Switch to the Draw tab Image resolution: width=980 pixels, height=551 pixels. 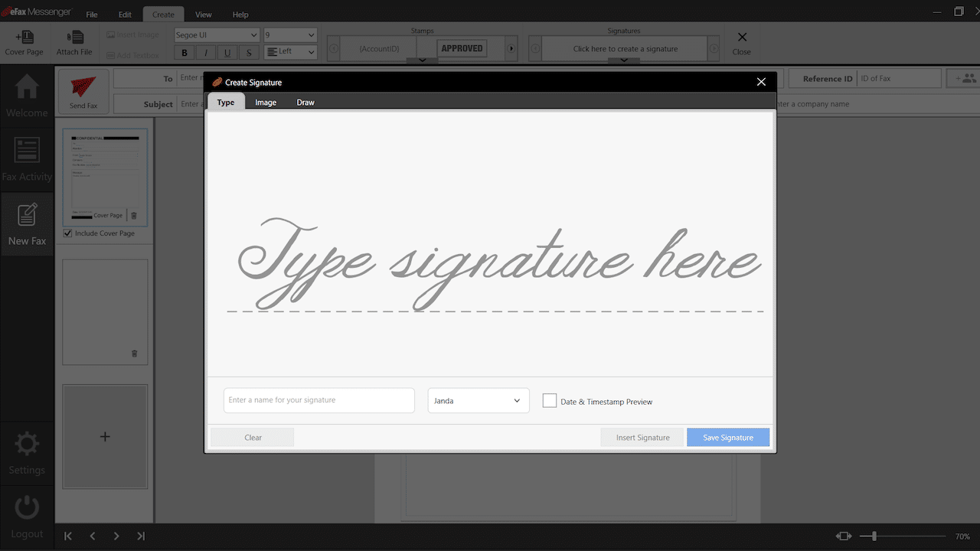pyautogui.click(x=305, y=102)
